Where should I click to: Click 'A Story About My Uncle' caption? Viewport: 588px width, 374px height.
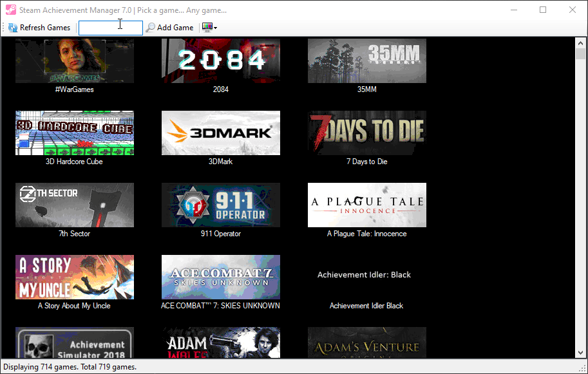click(x=74, y=306)
